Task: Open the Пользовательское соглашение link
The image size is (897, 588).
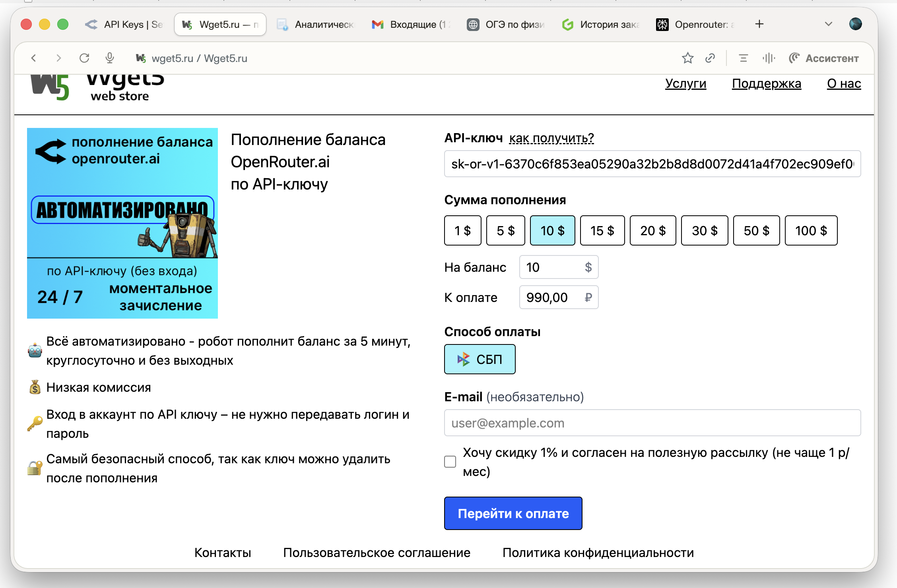Action: tap(377, 553)
